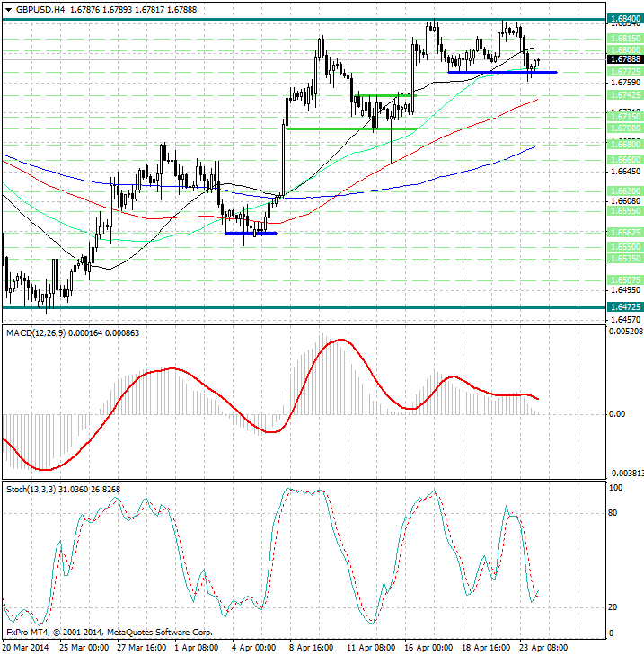Click the 11 Apr 08:00 time label
644x655 pixels.
point(372,648)
